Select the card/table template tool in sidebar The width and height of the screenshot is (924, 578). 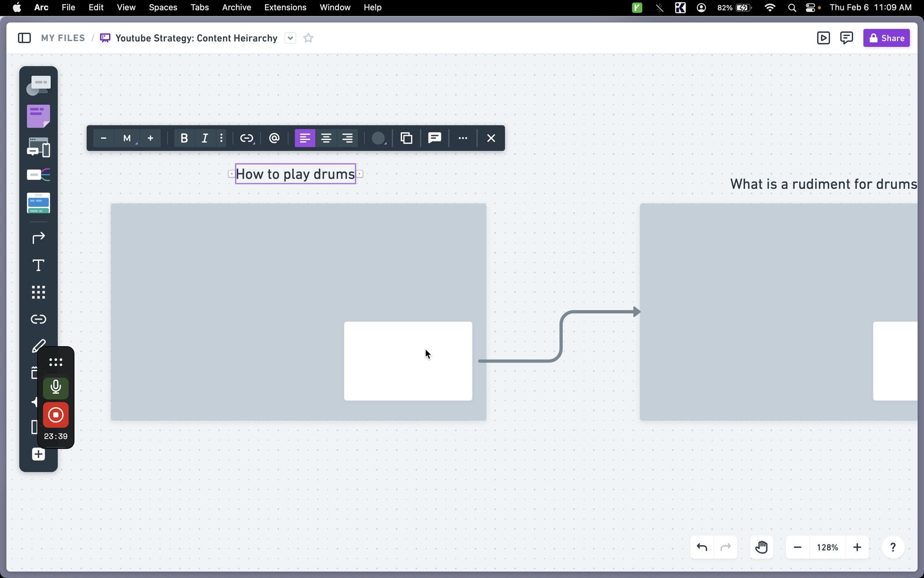point(38,203)
